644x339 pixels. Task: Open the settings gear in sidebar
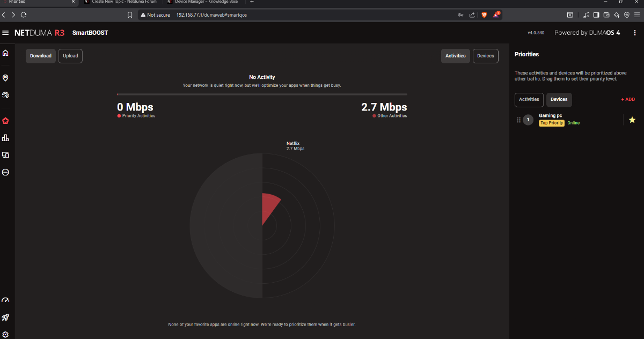[5, 334]
